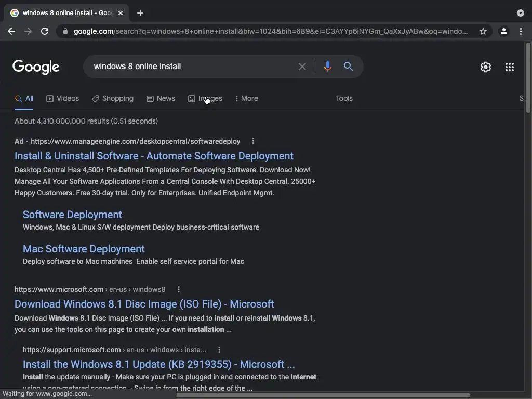Viewport: 532px width, 399px height.
Task: Bookmark this page with the star icon
Action: pos(483,31)
